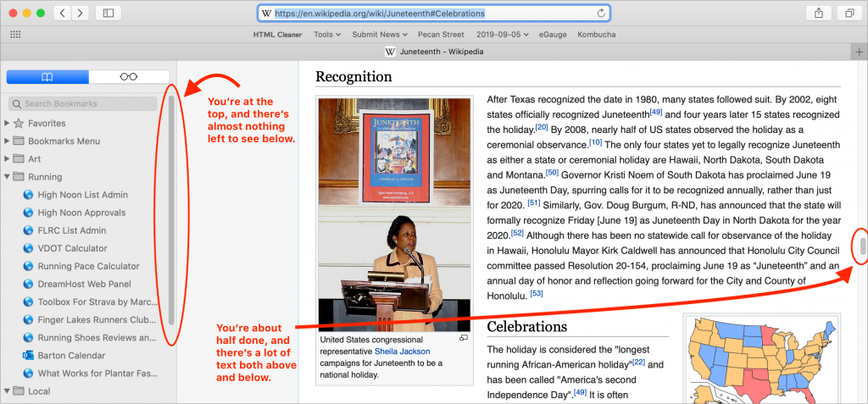The image size is (868, 404).
Task: Expand the Favorites folder
Action: 8,124
